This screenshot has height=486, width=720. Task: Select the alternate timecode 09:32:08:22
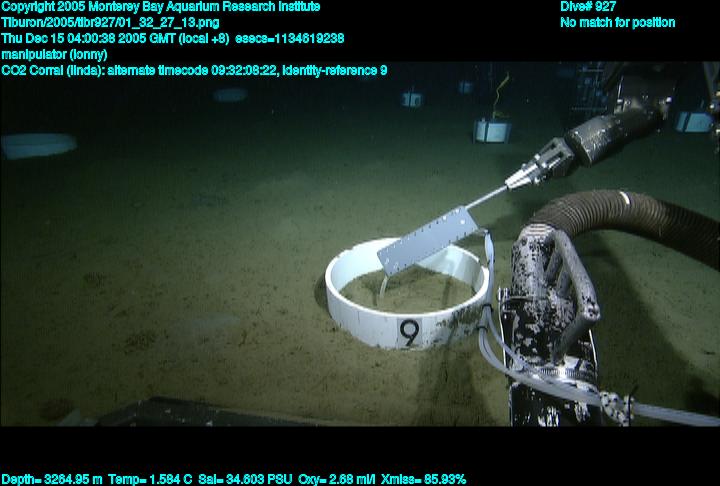192,71
